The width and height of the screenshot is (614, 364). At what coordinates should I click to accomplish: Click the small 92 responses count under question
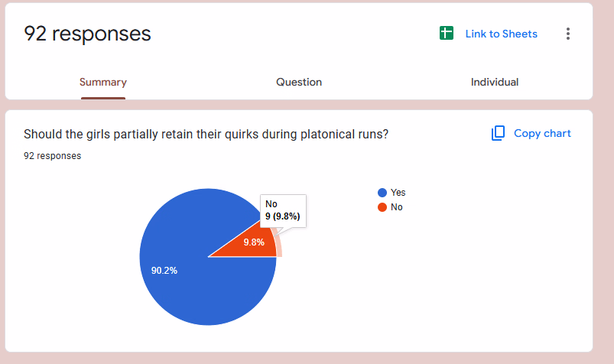click(x=52, y=156)
